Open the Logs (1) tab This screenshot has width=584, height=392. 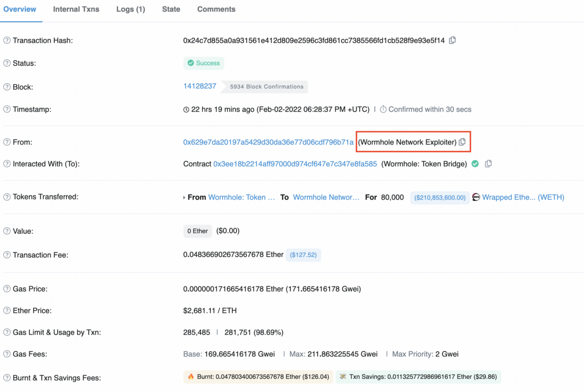131,9
